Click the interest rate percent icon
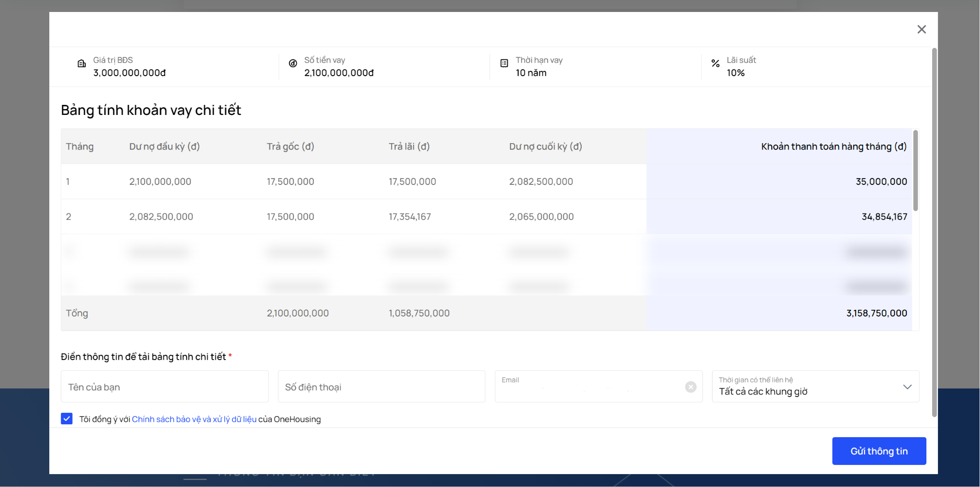 pyautogui.click(x=715, y=63)
